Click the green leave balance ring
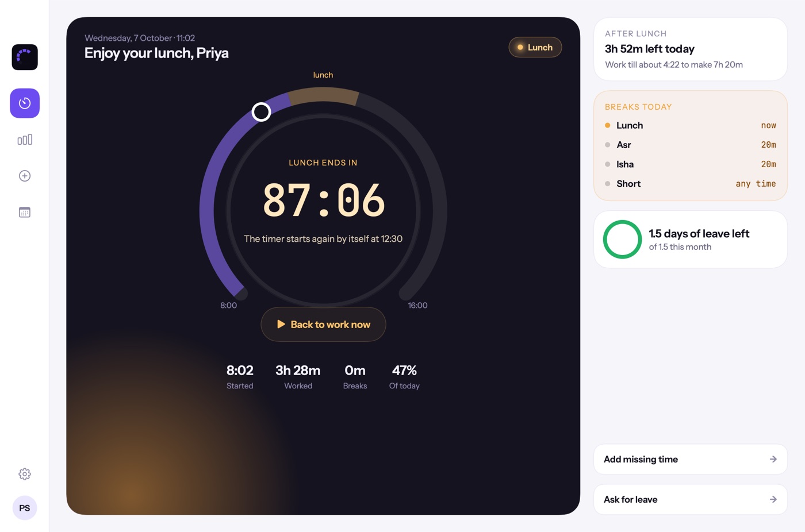 622,240
